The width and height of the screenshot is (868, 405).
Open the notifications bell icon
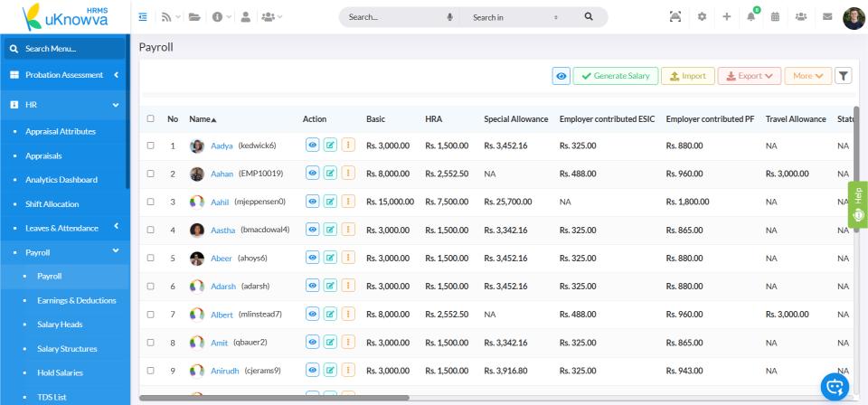(750, 17)
